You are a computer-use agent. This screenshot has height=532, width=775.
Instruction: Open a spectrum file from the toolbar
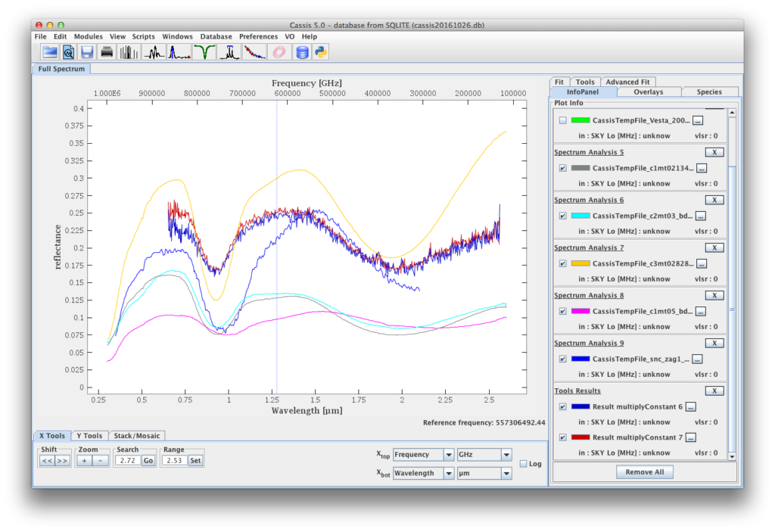[x=50, y=51]
